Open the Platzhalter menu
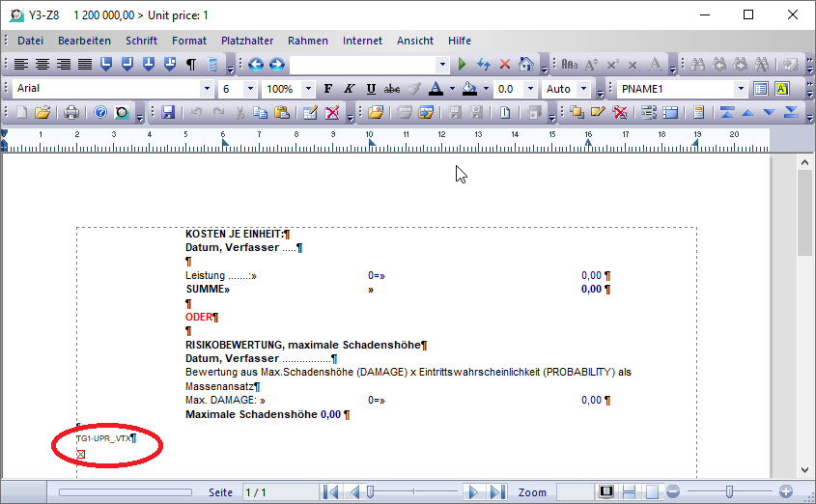The width and height of the screenshot is (816, 504). (247, 41)
